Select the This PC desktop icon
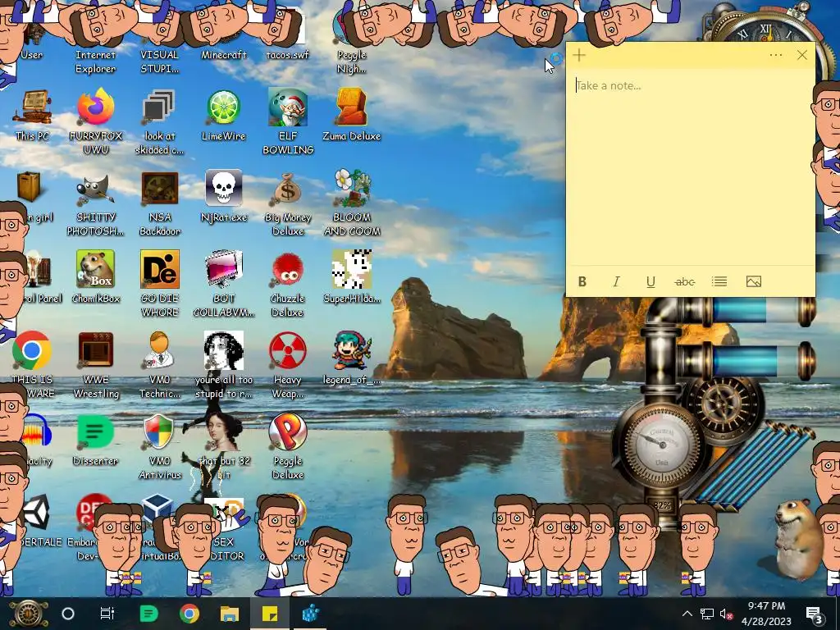Viewport: 840px width, 630px height. click(x=33, y=107)
